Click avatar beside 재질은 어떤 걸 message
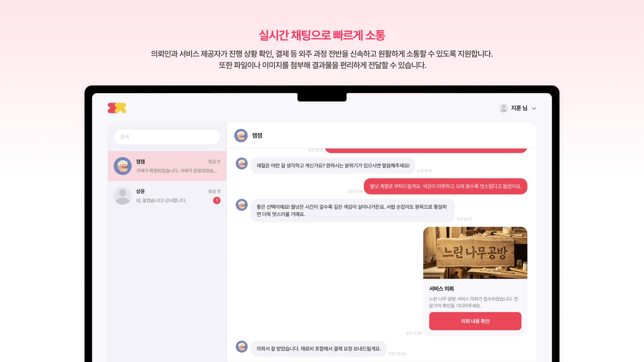The height and width of the screenshot is (362, 644). pyautogui.click(x=241, y=164)
